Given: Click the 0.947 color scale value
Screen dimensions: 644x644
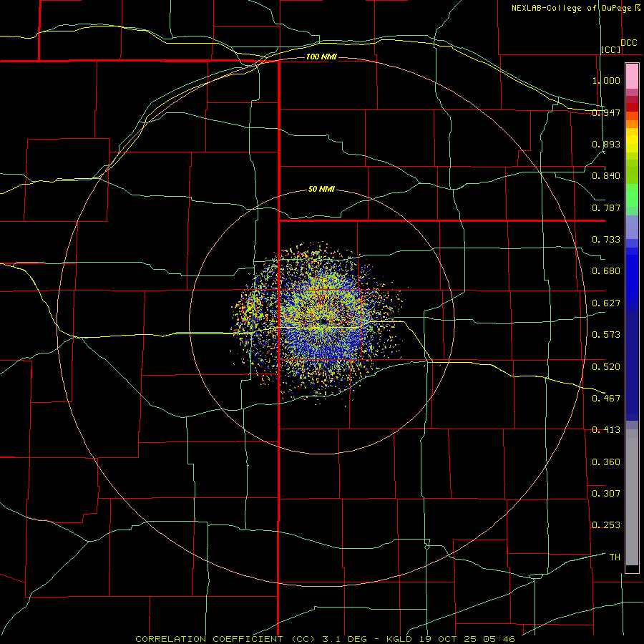Looking at the screenshot, I should pyautogui.click(x=606, y=112).
